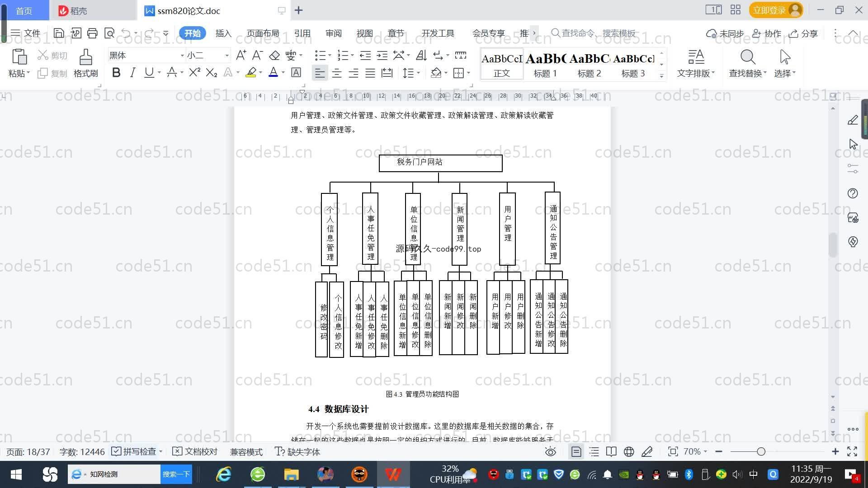
Task: Switch to the 审阅 tab
Action: pyautogui.click(x=333, y=33)
